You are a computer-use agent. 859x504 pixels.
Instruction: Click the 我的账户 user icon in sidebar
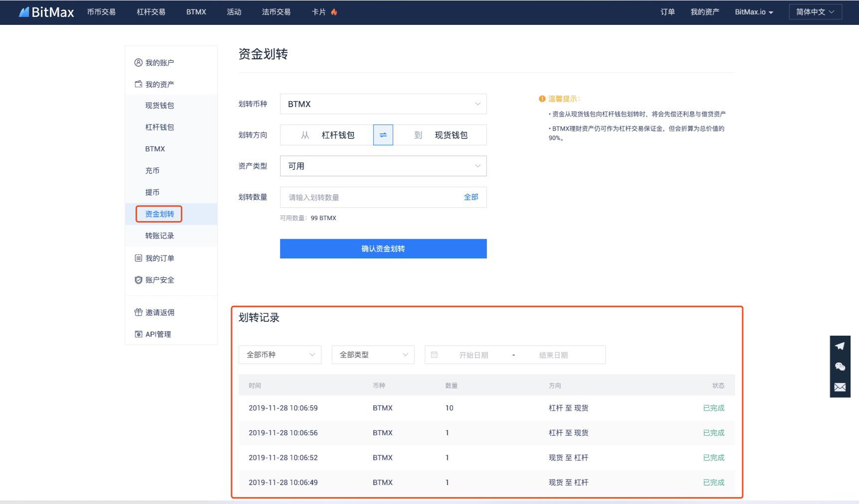pos(139,62)
